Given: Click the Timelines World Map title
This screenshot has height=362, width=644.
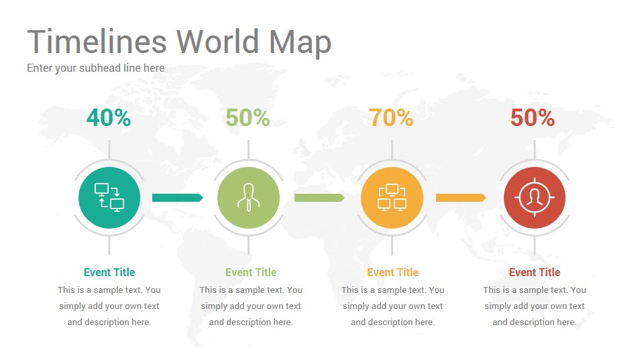Looking at the screenshot, I should (x=179, y=42).
